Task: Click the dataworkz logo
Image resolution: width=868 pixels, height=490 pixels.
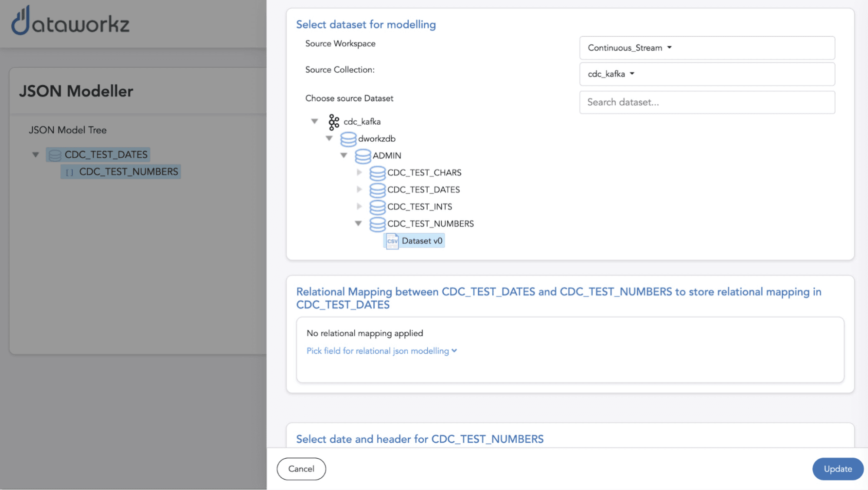Action: click(x=70, y=21)
